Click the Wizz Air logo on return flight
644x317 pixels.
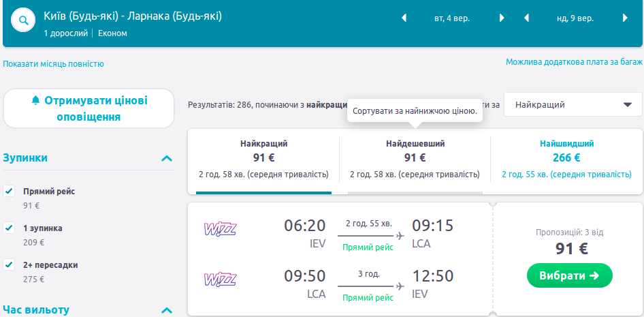[220, 279]
